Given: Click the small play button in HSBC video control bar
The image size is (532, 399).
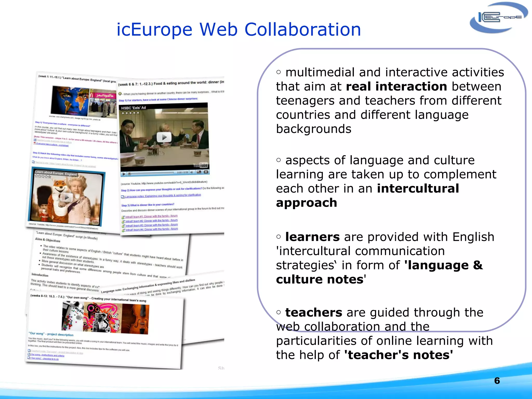Looking at the screenshot, I should pos(124,174).
